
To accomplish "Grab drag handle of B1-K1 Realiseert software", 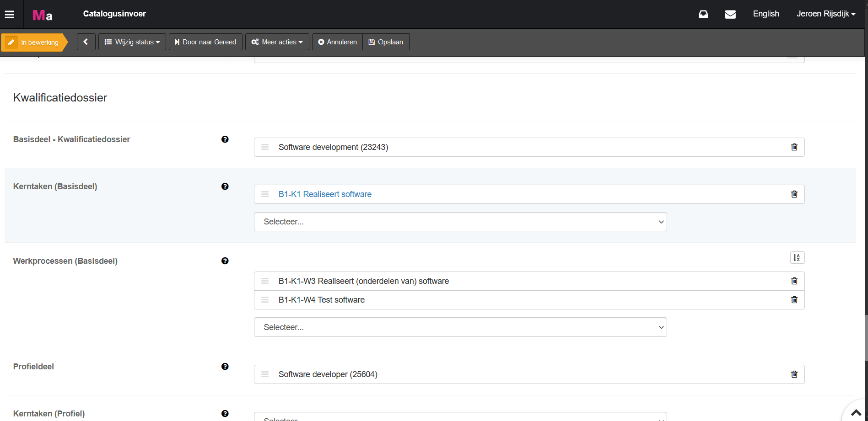I will [265, 194].
